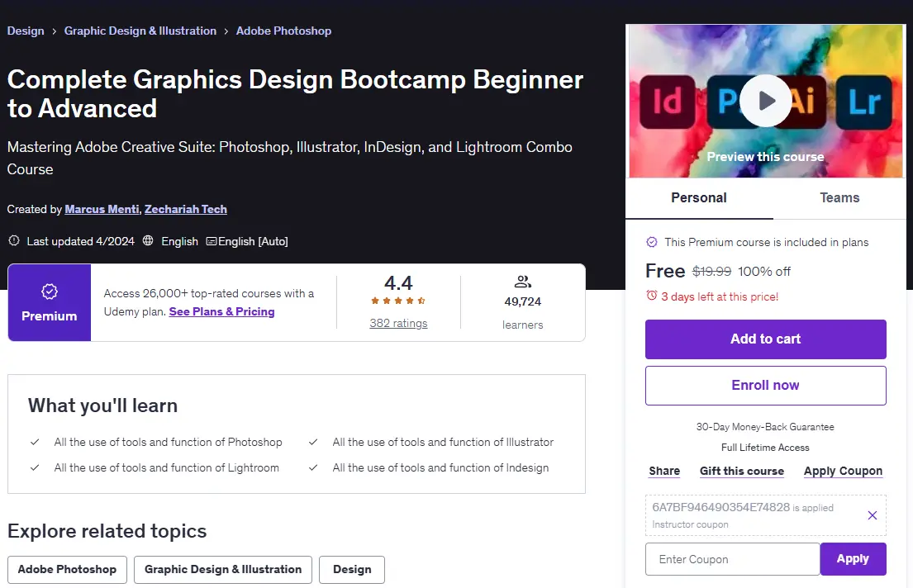
Task: Open Graphic Design & Illustration breadcrumb
Action: (140, 31)
